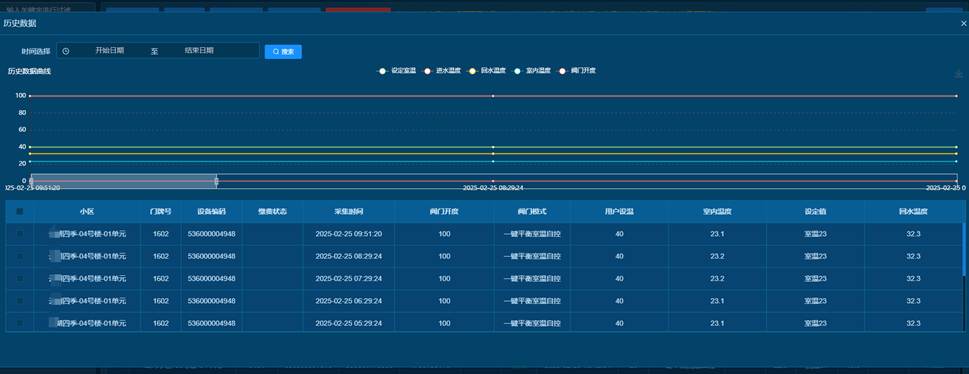Click the 采集时间 column header
969x374 pixels.
(x=349, y=211)
